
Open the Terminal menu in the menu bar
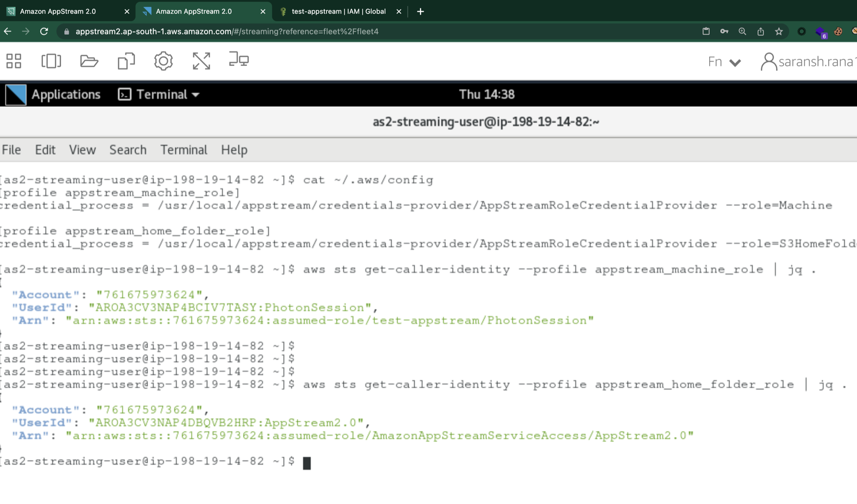184,150
